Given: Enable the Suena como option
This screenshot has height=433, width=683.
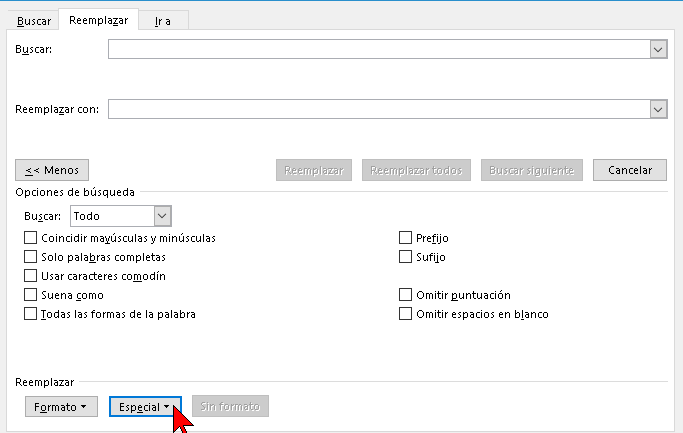Looking at the screenshot, I should [30, 295].
